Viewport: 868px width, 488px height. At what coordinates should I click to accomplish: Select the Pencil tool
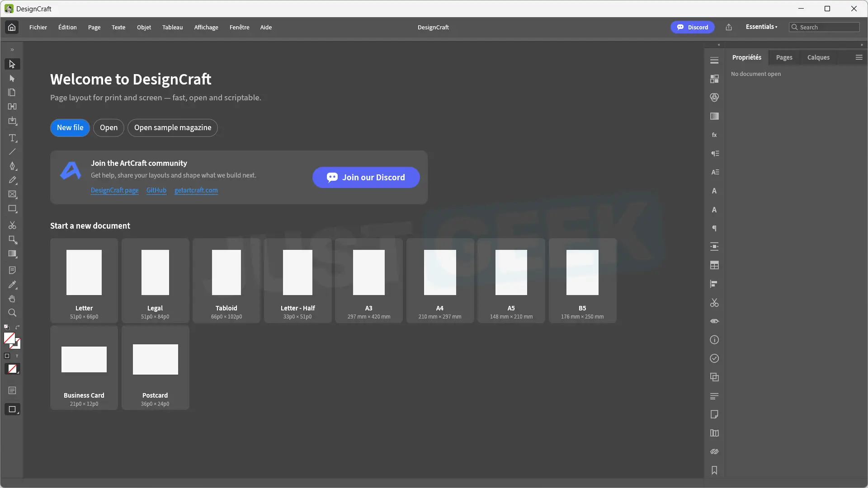[x=12, y=180]
